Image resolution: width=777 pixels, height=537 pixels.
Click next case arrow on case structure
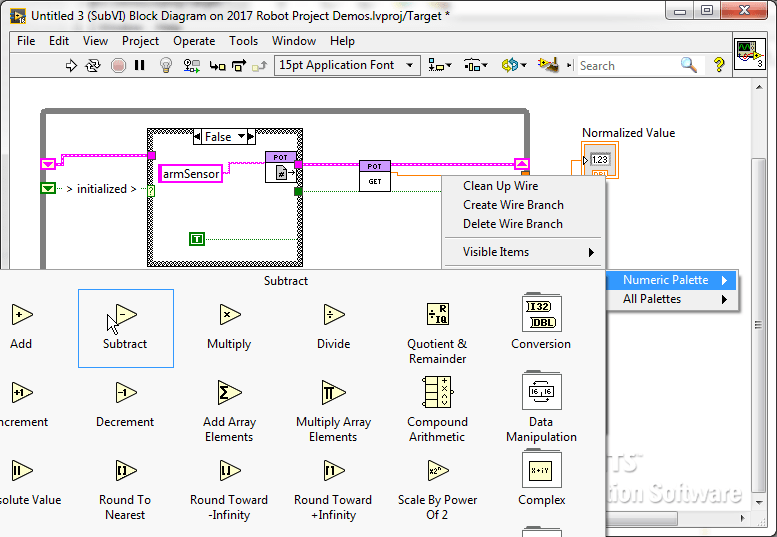[x=251, y=136]
